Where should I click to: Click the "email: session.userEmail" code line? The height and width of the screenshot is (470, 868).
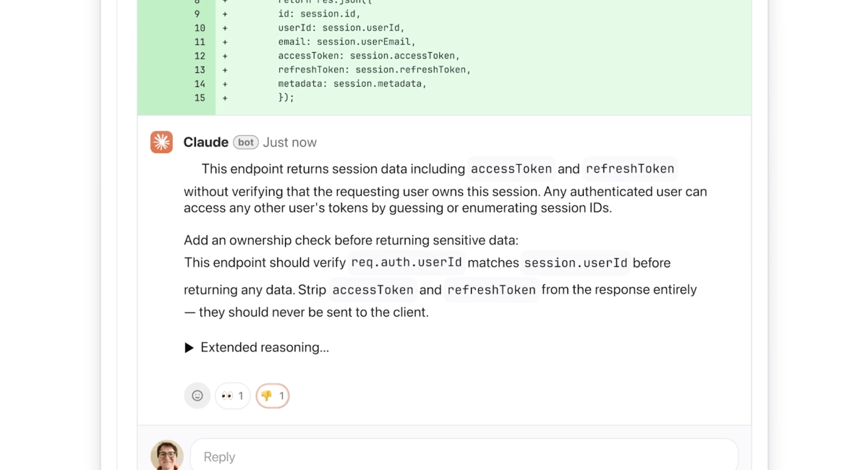(x=346, y=42)
